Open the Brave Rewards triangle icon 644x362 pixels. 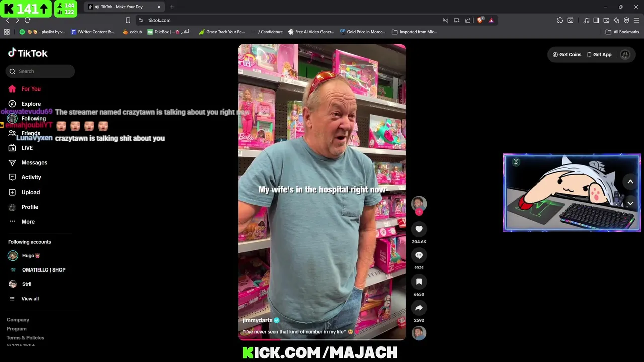tap(491, 20)
